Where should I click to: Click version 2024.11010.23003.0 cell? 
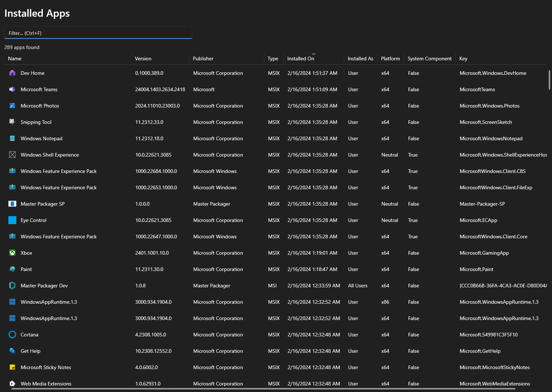click(x=157, y=106)
